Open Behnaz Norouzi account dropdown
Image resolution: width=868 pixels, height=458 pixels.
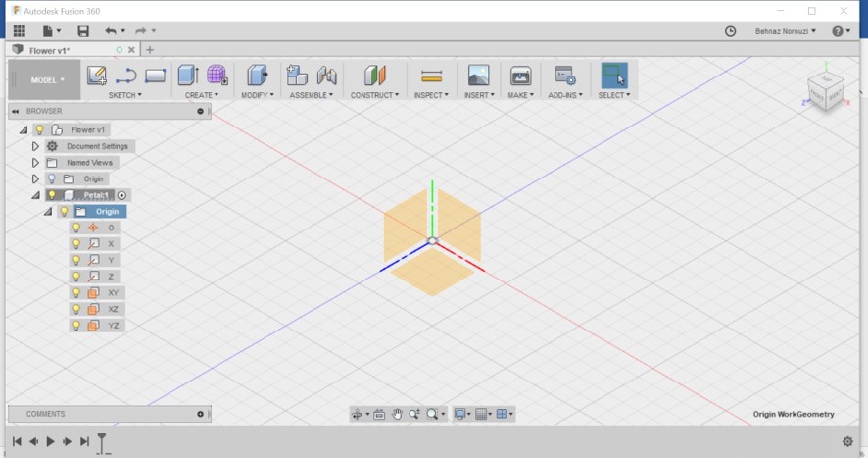[x=785, y=31]
